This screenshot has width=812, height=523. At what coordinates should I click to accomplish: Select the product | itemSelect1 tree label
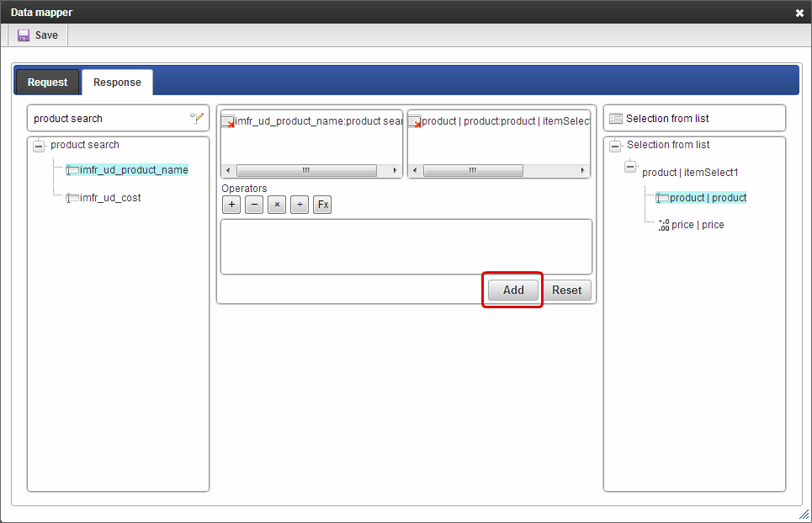pos(690,173)
